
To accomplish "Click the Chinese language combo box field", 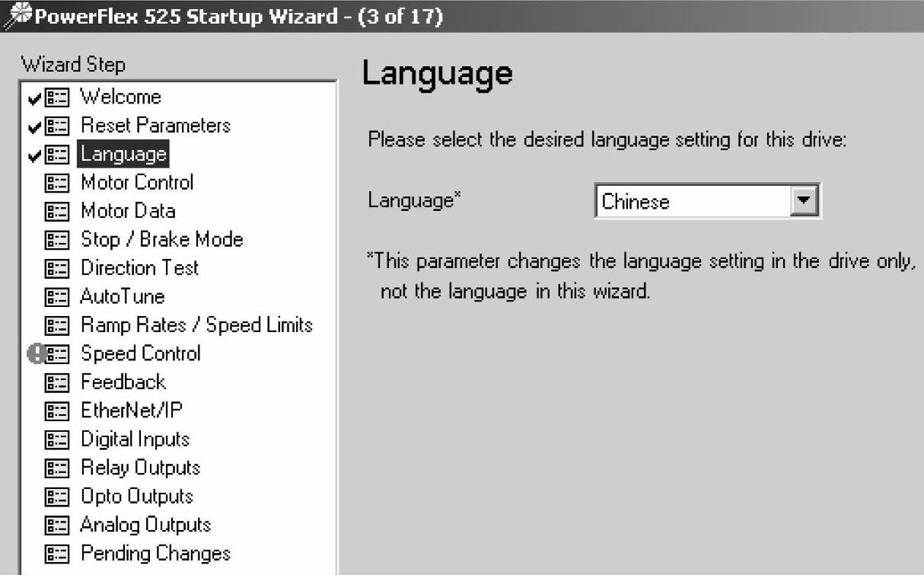I will click(707, 201).
